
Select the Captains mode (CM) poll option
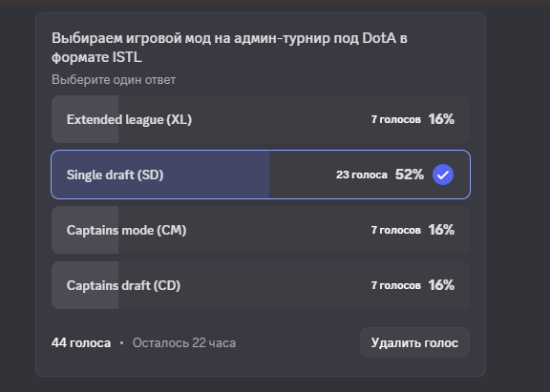pyautogui.click(x=261, y=230)
